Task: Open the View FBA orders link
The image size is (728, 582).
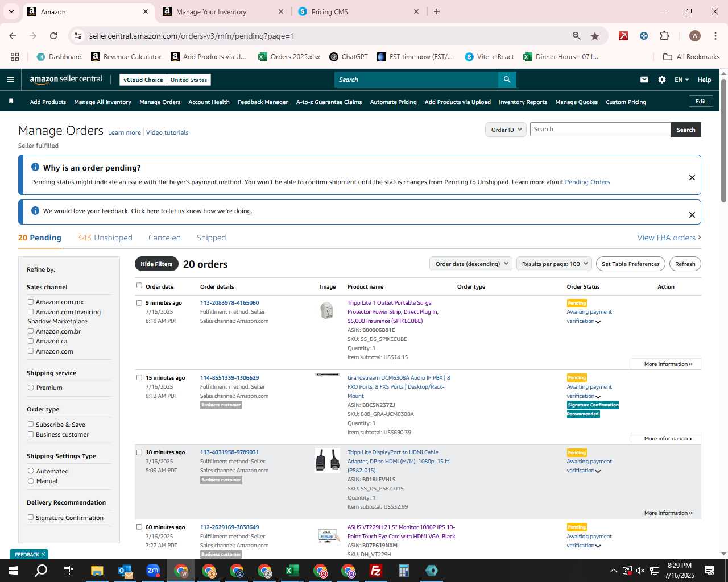Action: [669, 238]
